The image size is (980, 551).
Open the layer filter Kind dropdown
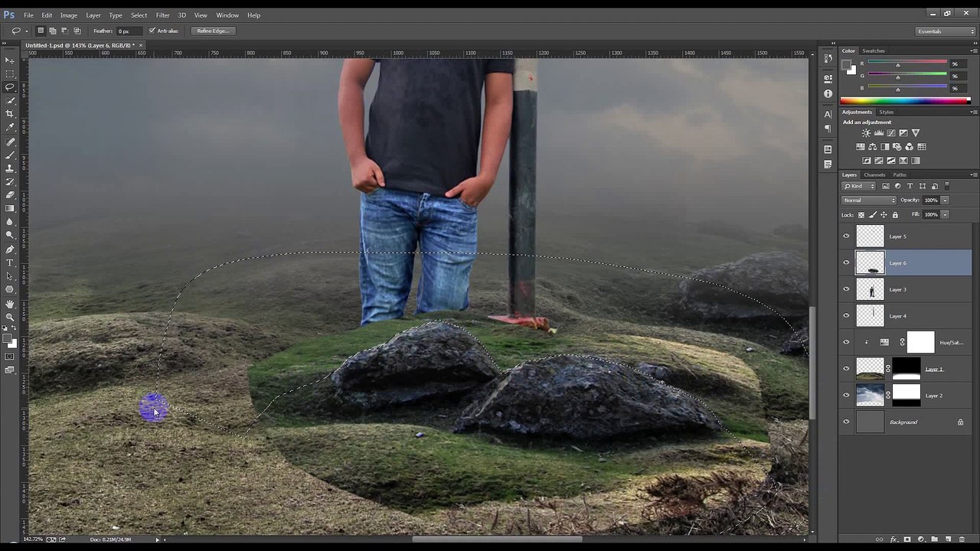859,186
